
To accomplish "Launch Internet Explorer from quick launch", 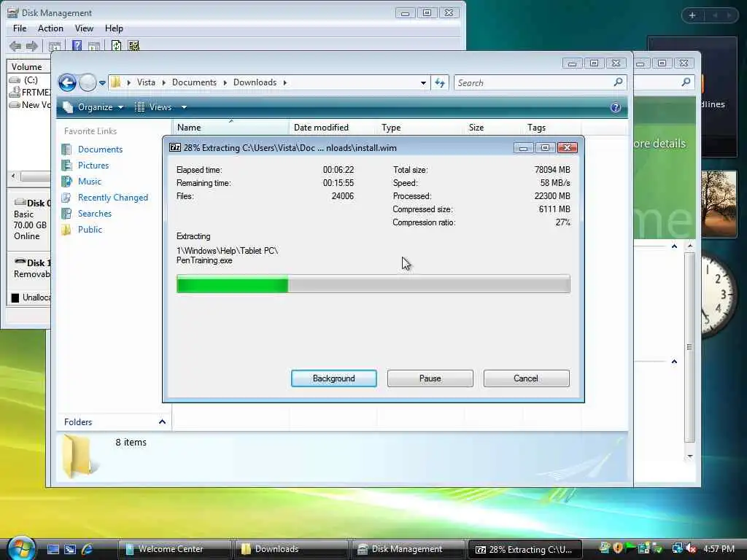I will click(87, 549).
